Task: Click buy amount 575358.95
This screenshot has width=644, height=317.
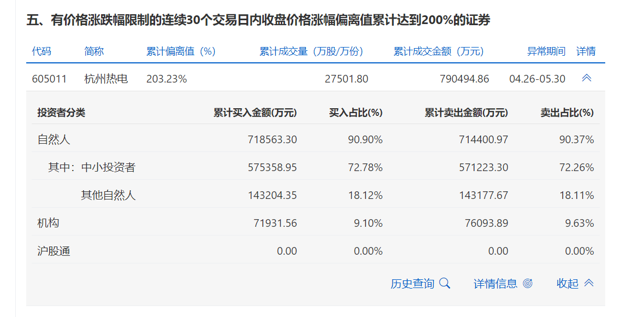Action: (273, 168)
